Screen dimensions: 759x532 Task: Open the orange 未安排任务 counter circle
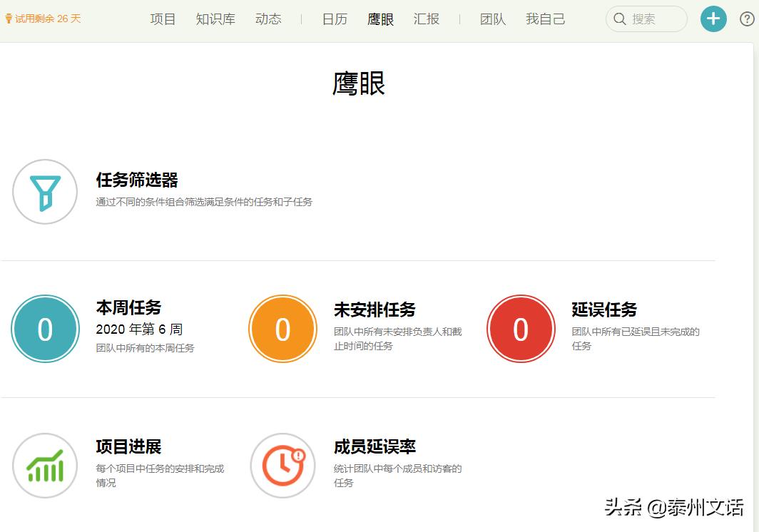(x=282, y=328)
